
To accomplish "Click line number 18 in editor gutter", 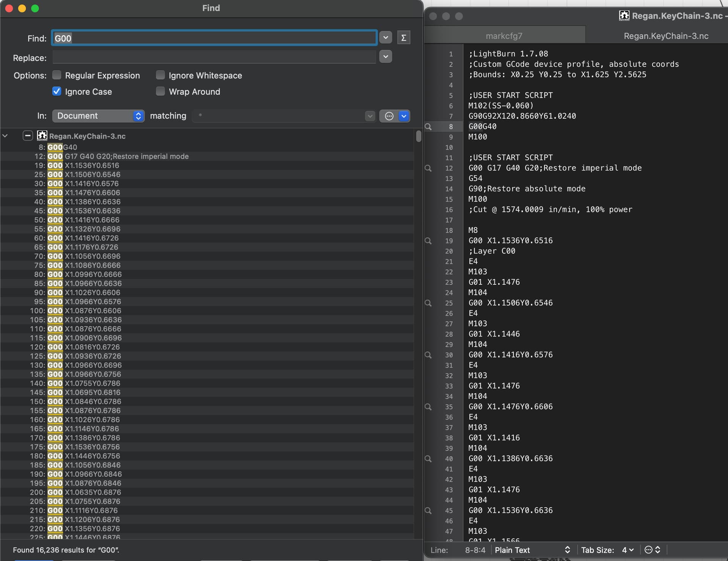I will [449, 230].
